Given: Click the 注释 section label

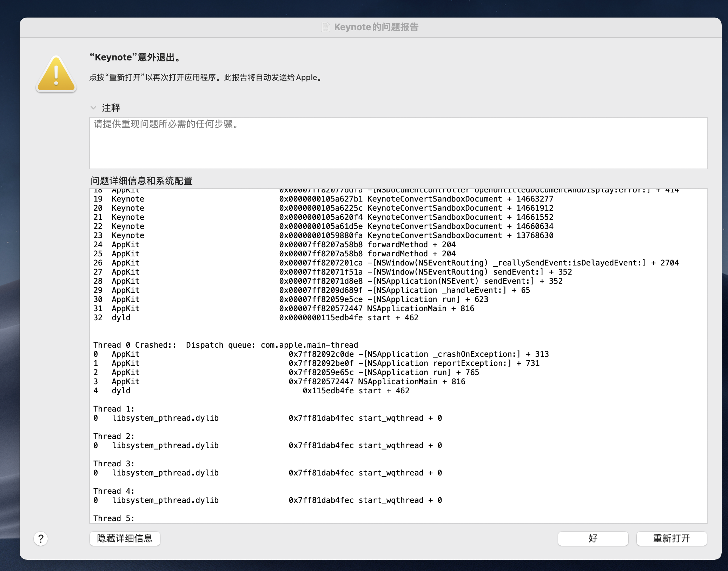Looking at the screenshot, I should (x=111, y=108).
